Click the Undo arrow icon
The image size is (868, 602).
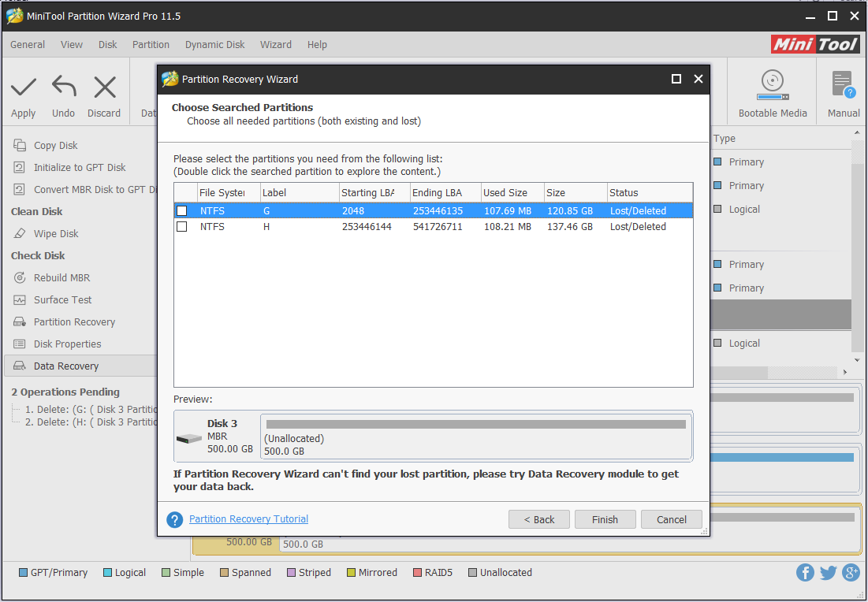(x=64, y=87)
